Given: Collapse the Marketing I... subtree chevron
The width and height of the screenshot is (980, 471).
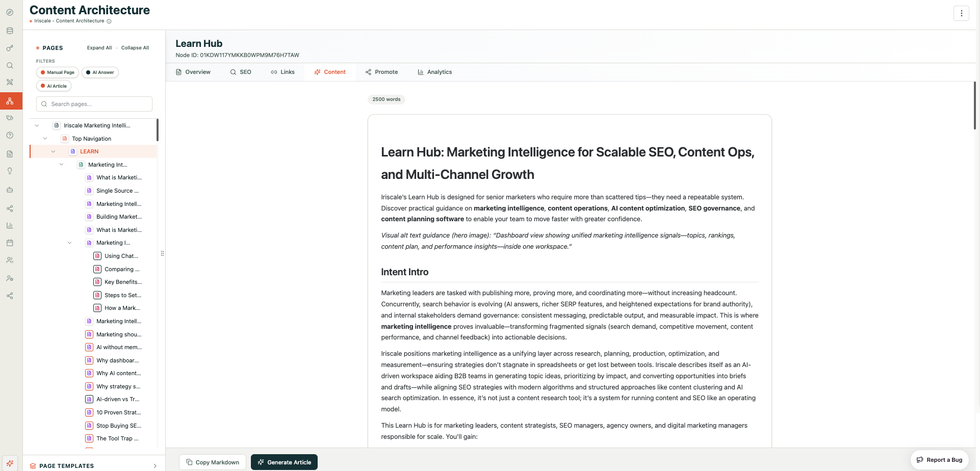Looking at the screenshot, I should point(69,243).
